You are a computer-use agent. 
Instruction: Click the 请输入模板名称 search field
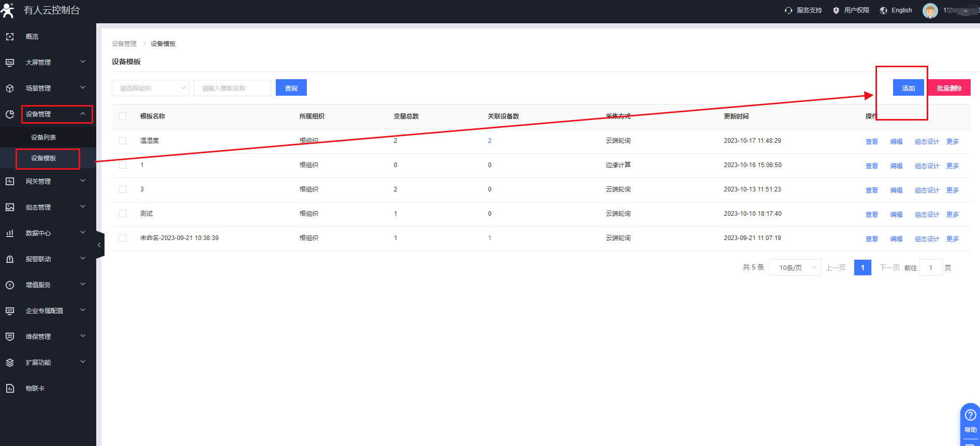click(232, 88)
